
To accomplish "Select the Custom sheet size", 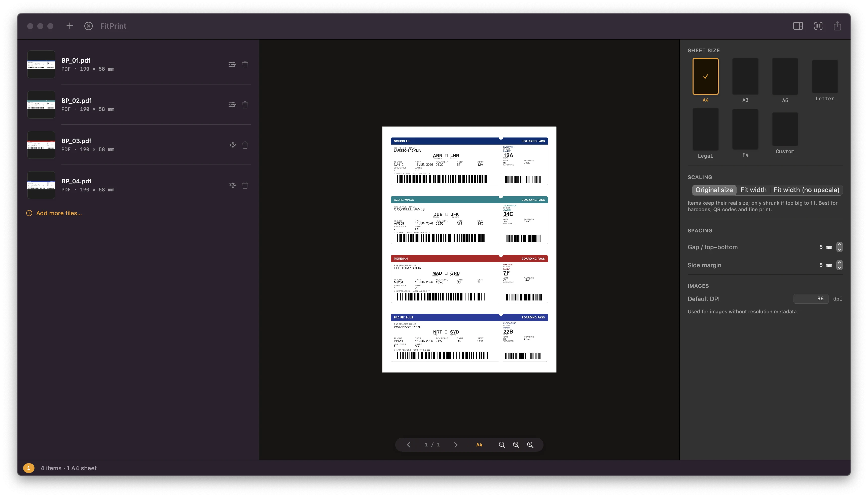I will [x=785, y=129].
